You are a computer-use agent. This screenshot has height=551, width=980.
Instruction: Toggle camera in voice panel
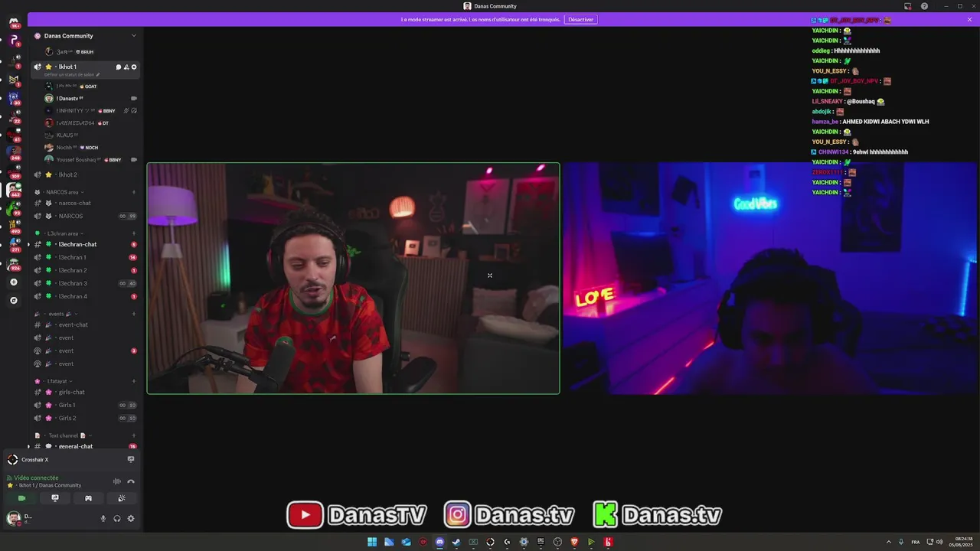point(21,498)
